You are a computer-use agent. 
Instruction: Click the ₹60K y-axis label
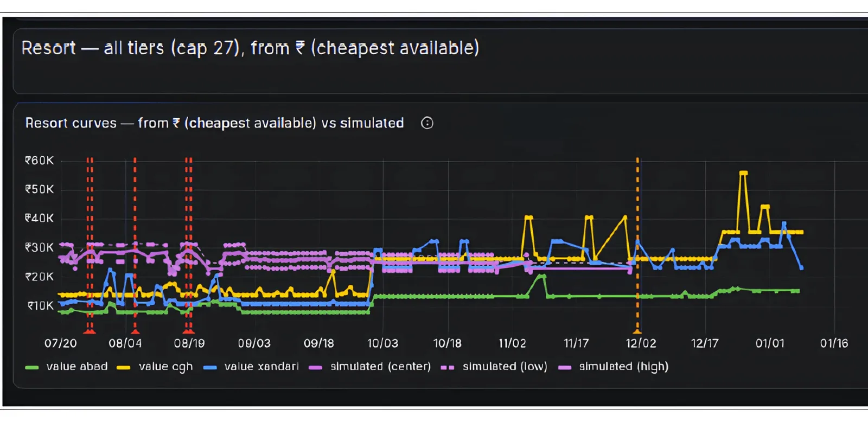pos(40,161)
